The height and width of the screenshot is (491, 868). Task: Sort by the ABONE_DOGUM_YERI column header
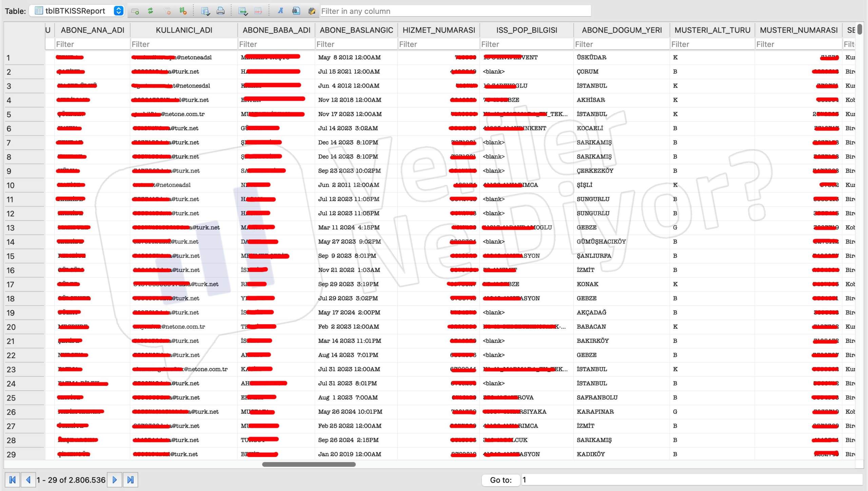[622, 30]
